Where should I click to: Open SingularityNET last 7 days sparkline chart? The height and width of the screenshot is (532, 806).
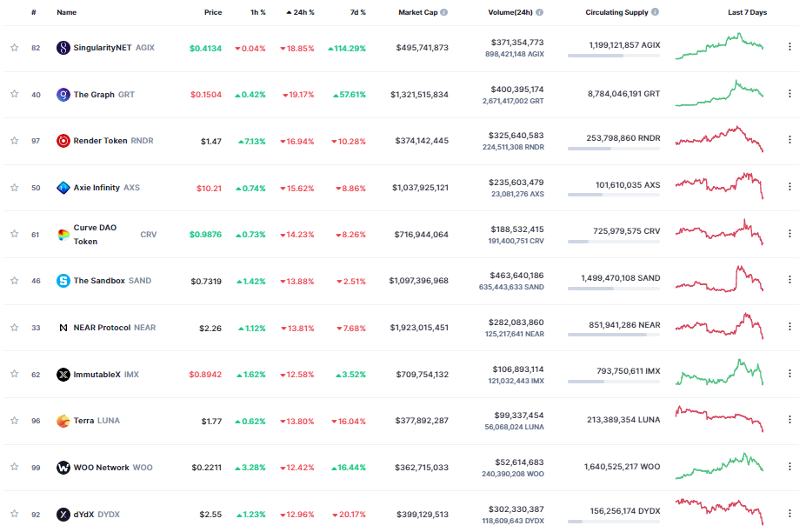tap(720, 46)
